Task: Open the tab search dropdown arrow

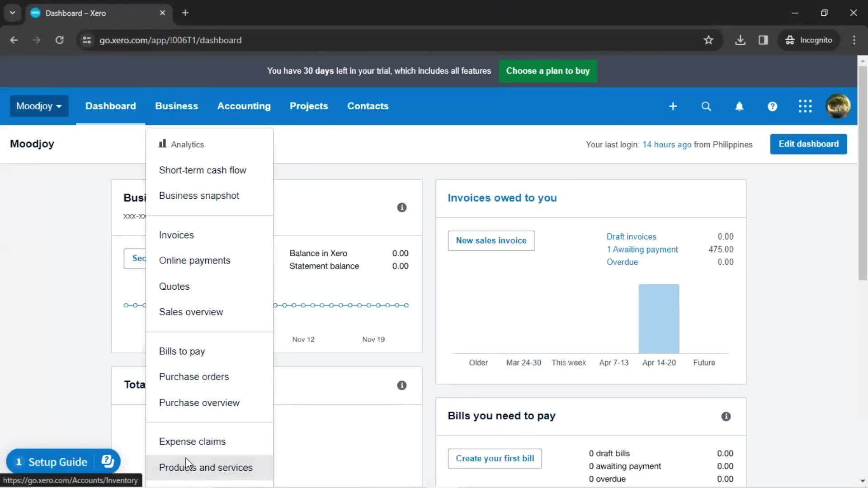Action: [x=12, y=13]
